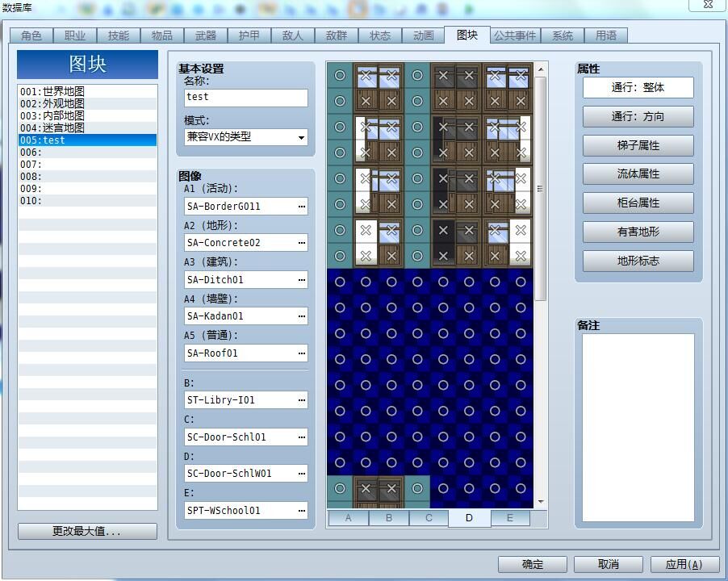Switch to the 公共事件 tab

click(515, 36)
